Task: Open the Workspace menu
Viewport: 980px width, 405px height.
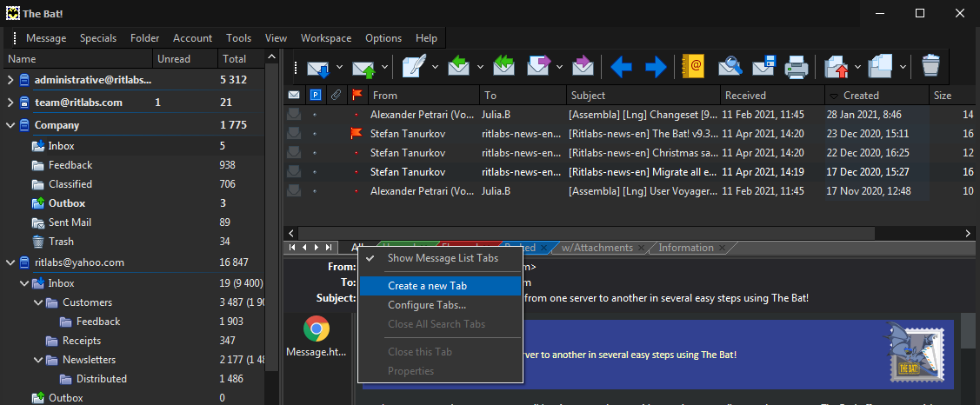Action: pos(326,38)
